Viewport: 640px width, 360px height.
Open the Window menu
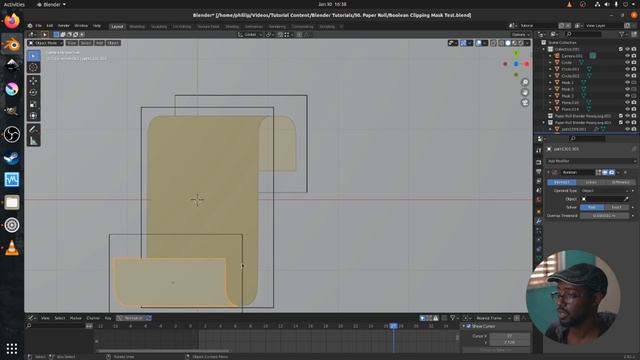coord(81,26)
